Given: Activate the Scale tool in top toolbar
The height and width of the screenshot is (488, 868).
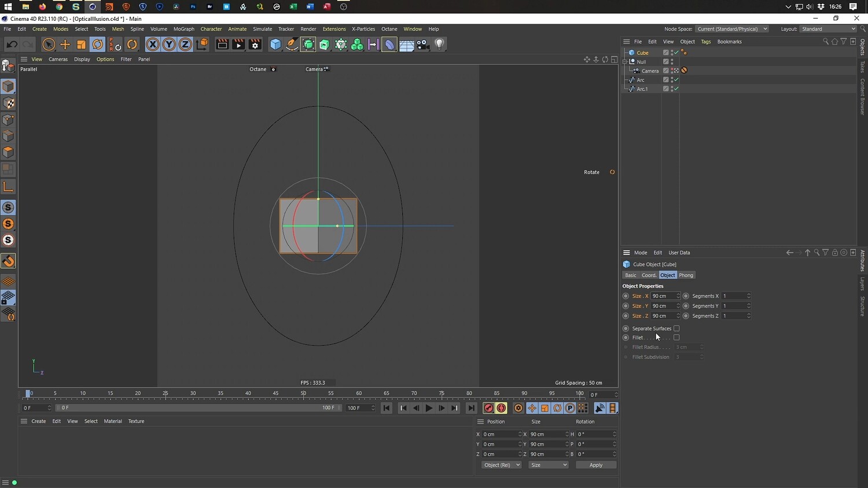Looking at the screenshot, I should 81,45.
